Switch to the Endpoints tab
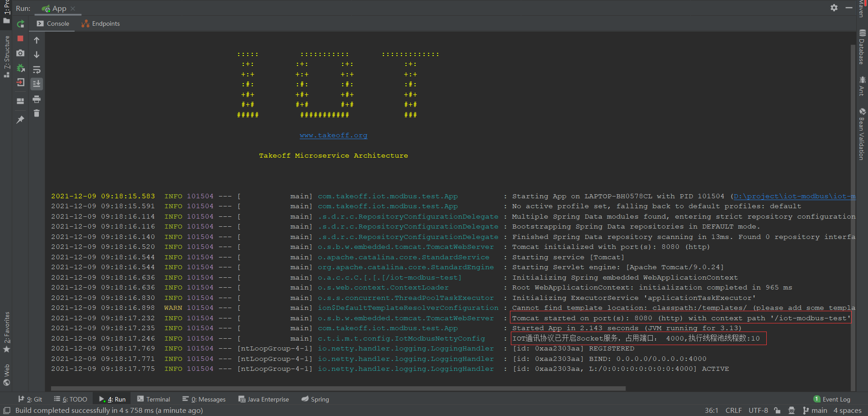This screenshot has width=868, height=416. point(100,23)
